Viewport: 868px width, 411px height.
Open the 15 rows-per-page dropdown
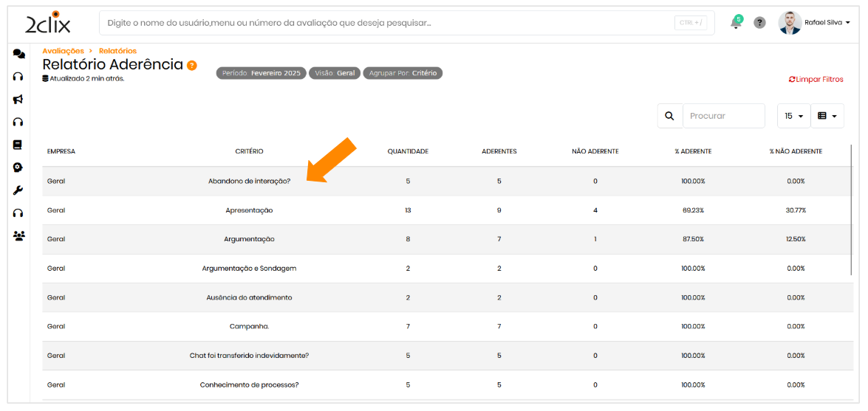tap(793, 116)
